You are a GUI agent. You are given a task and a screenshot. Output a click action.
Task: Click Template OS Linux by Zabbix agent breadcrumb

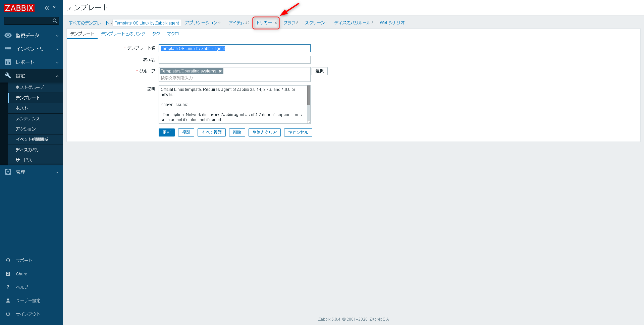(147, 23)
